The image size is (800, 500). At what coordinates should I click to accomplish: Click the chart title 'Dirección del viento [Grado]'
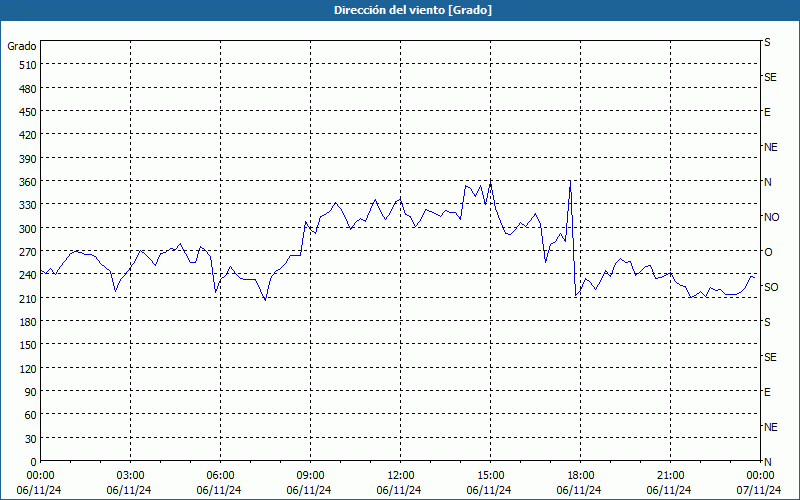413,10
